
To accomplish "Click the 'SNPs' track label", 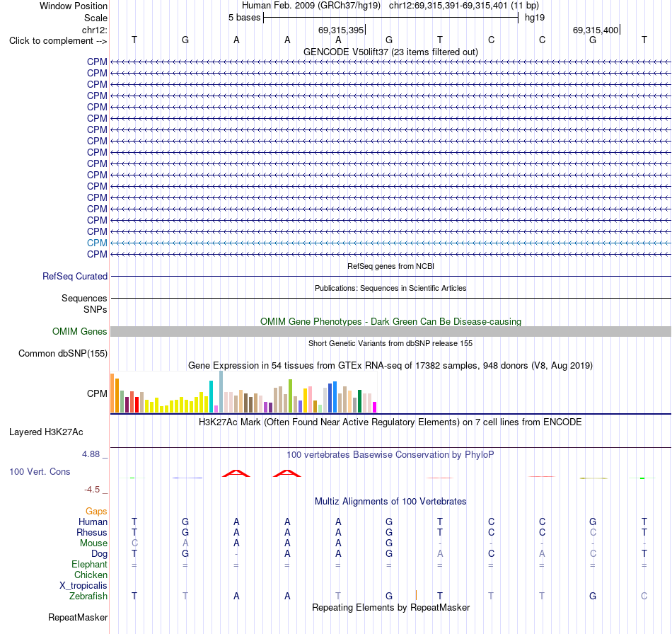I will (x=95, y=309).
